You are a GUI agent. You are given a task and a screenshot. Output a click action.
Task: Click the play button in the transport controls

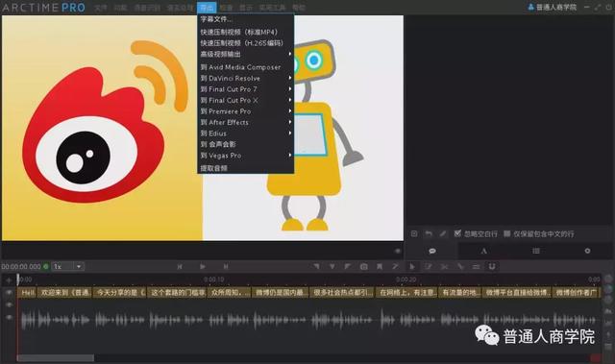point(203,266)
